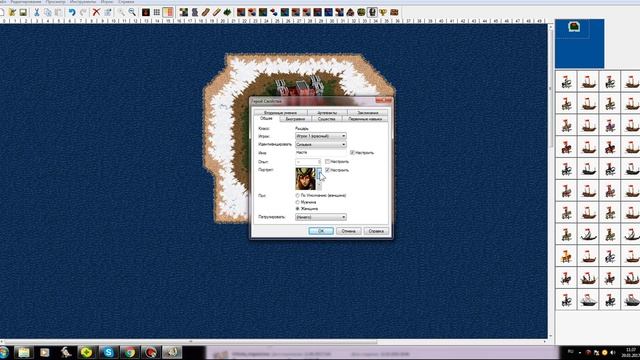640x360 pixels.
Task: Toggle Настроить checkbox for portrait
Action: pos(327,170)
